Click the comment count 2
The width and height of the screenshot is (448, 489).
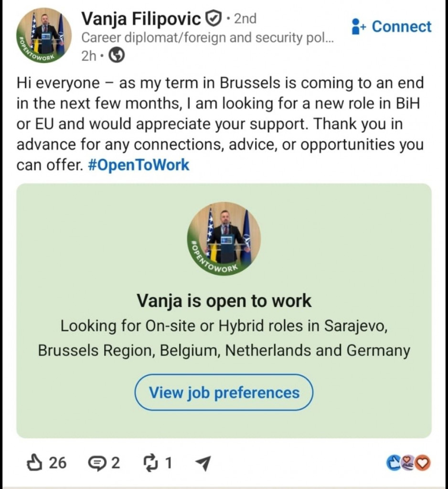pos(116,463)
